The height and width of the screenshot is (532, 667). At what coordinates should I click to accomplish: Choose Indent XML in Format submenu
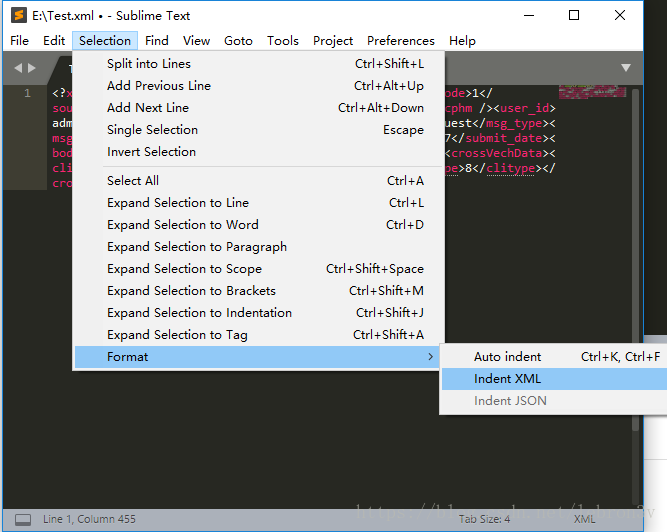pyautogui.click(x=554, y=379)
